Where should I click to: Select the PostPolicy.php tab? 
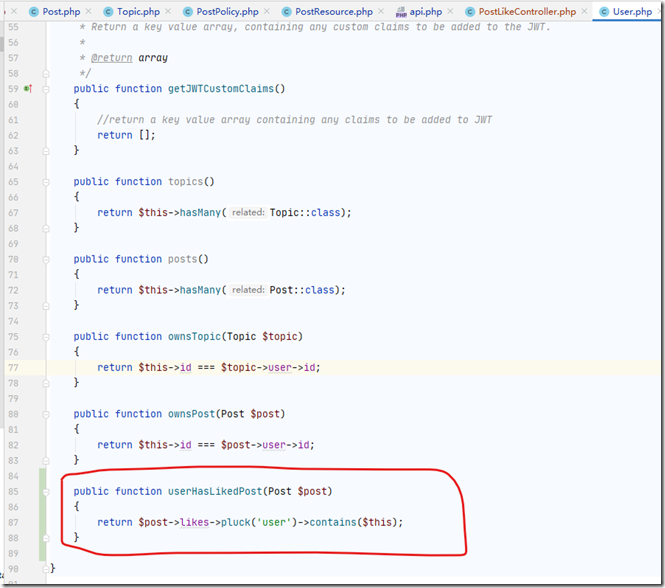coord(227,12)
